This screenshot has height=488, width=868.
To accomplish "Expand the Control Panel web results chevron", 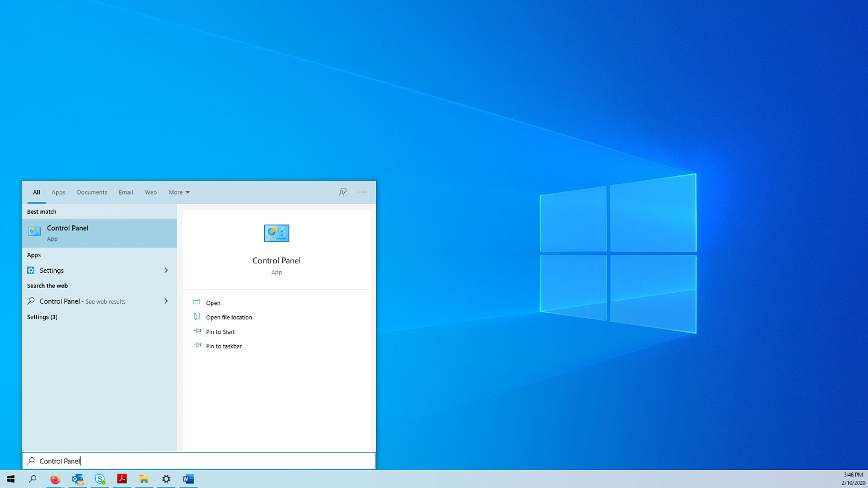I will [166, 301].
